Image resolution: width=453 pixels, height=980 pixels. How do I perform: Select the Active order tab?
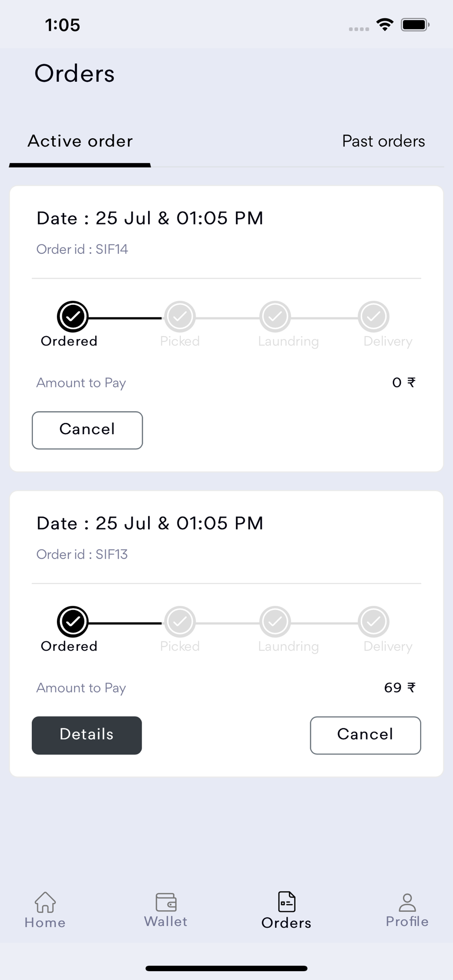point(80,141)
